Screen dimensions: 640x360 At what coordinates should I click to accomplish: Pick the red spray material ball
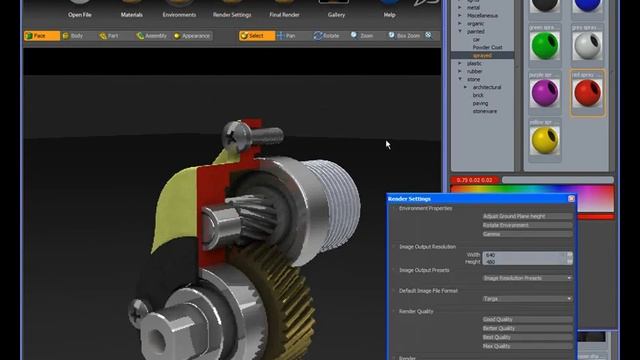587,93
